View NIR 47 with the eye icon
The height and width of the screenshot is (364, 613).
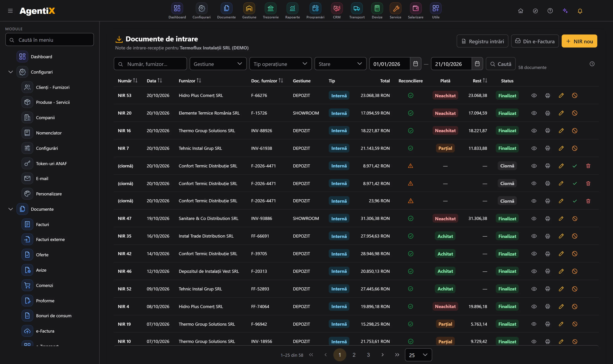[534, 219]
